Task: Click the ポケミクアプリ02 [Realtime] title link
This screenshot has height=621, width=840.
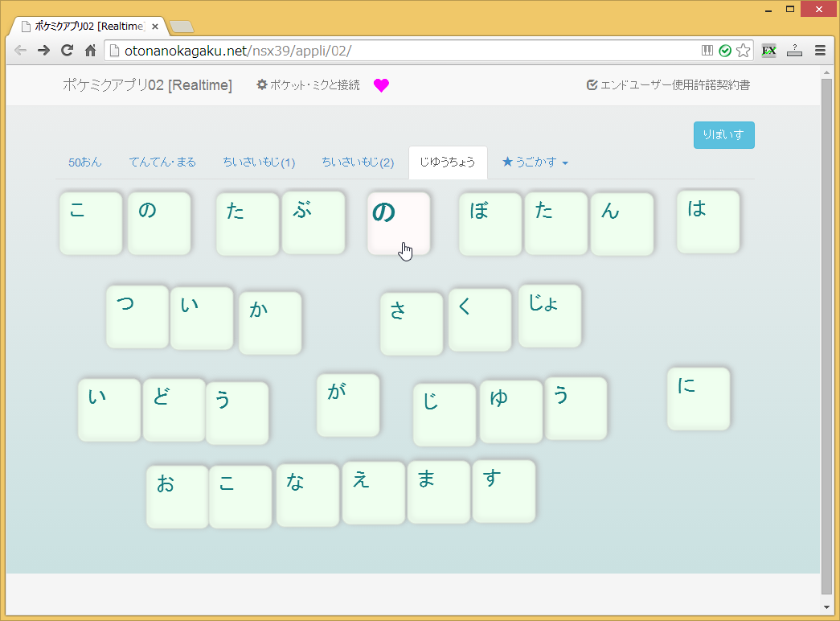Action: [x=147, y=85]
